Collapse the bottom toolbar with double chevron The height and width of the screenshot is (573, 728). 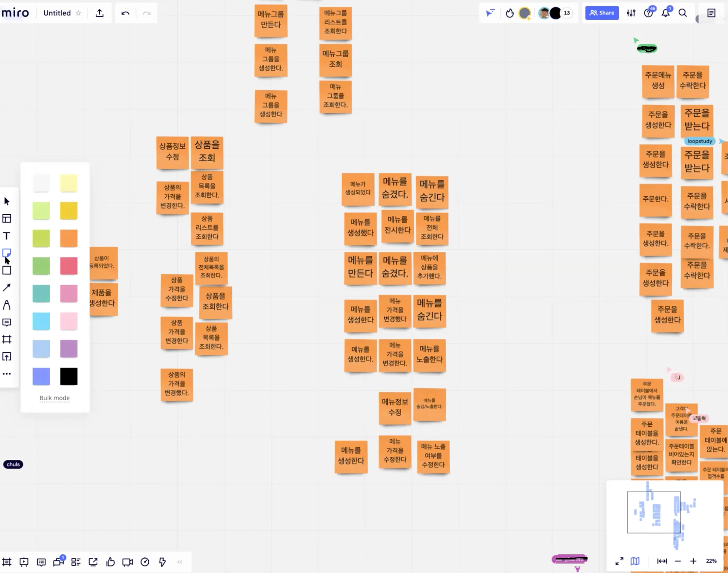(180, 562)
